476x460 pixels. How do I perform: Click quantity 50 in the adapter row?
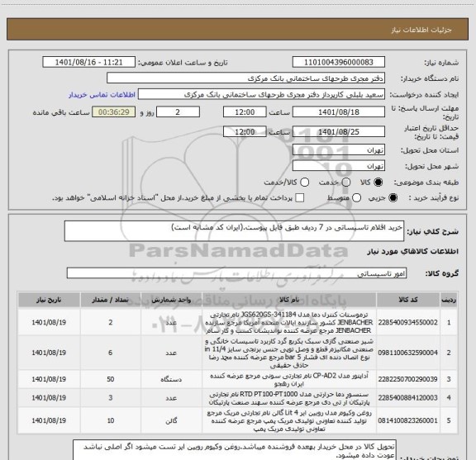[111, 379]
